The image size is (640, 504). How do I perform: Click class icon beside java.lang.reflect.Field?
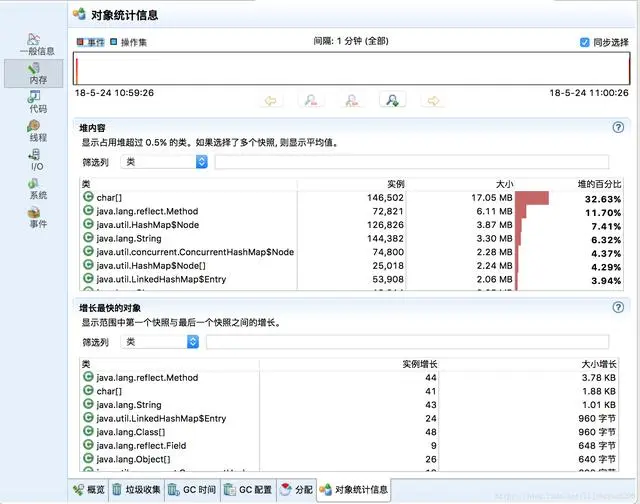point(88,445)
